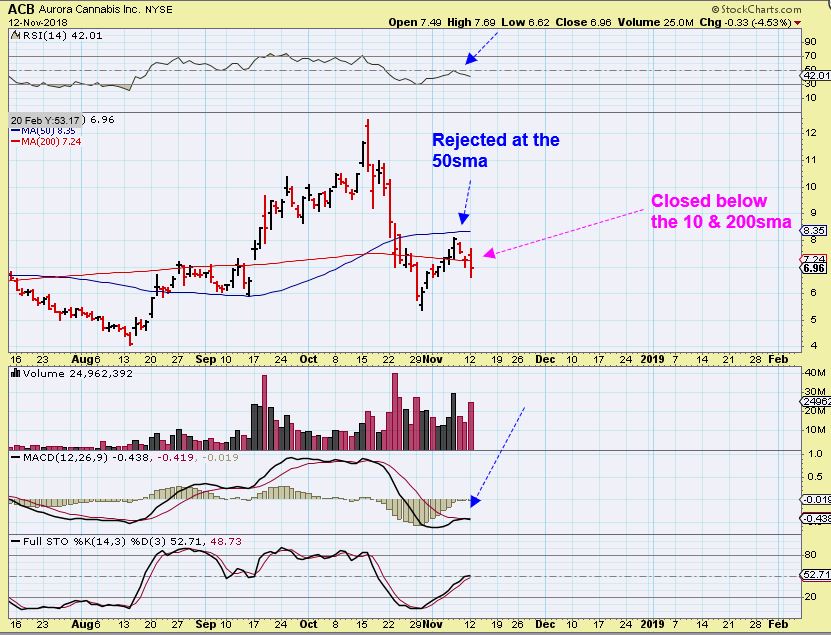Click the 6.96 last price tag on right axis
831x635 pixels.
(x=815, y=268)
